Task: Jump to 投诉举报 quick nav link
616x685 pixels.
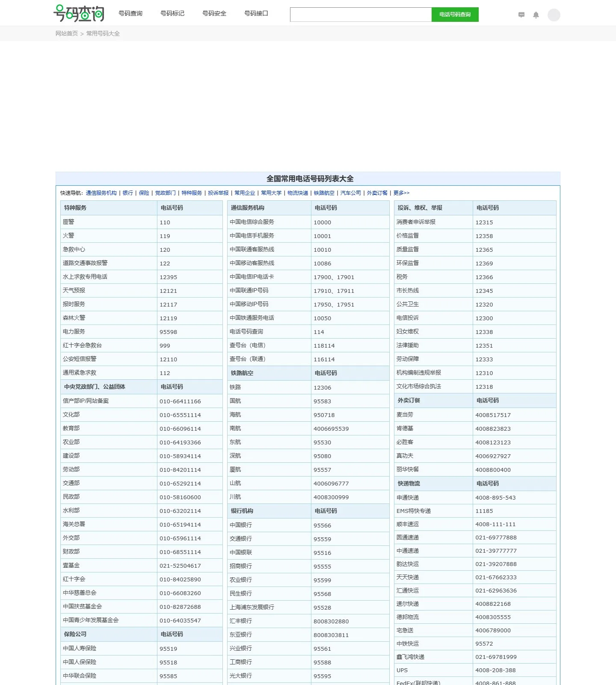Action: coord(218,193)
